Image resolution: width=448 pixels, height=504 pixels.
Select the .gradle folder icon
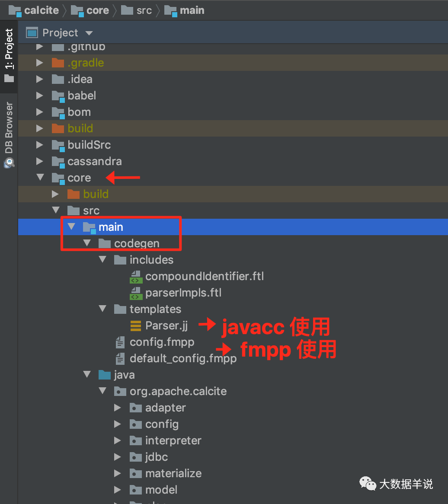58,63
